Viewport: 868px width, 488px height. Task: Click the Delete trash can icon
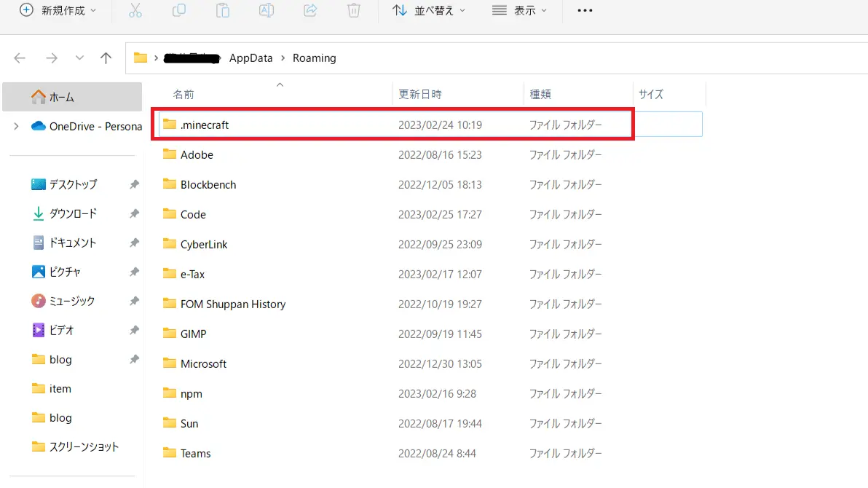354,10
